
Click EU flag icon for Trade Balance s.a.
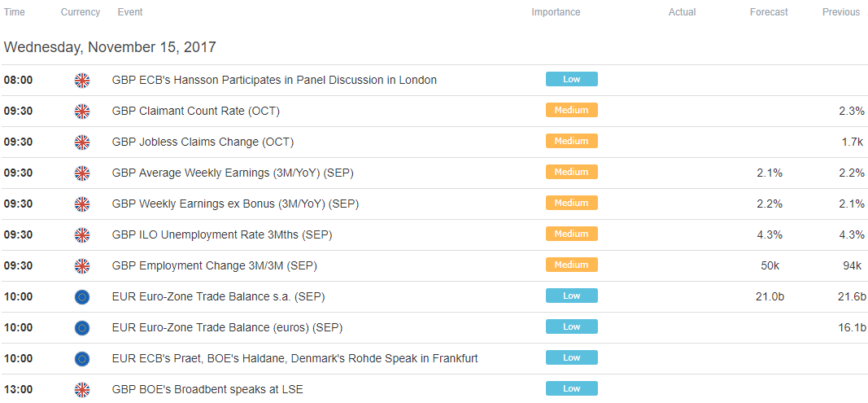click(x=82, y=297)
